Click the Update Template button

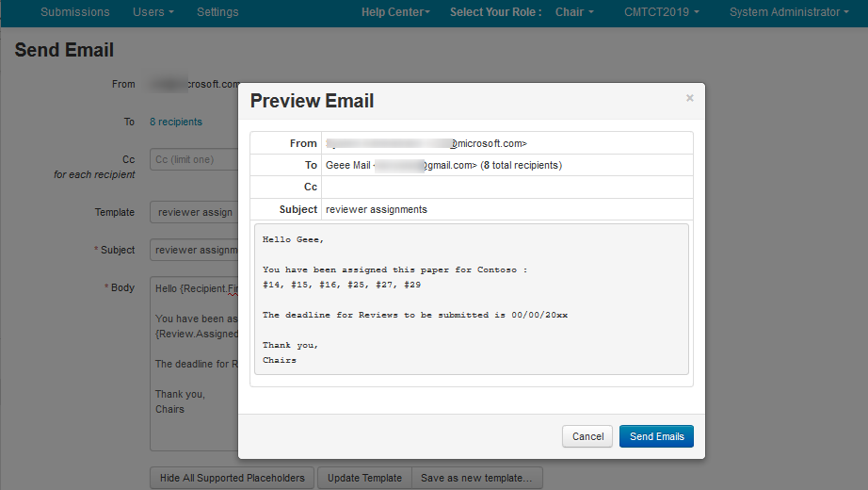[364, 478]
